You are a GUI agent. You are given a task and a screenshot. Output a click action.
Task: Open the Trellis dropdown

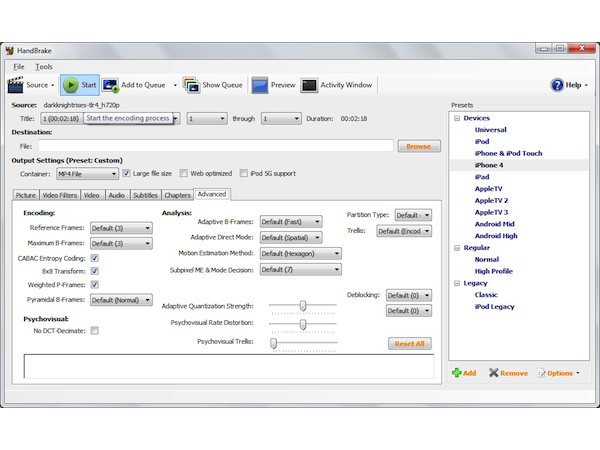(x=404, y=231)
